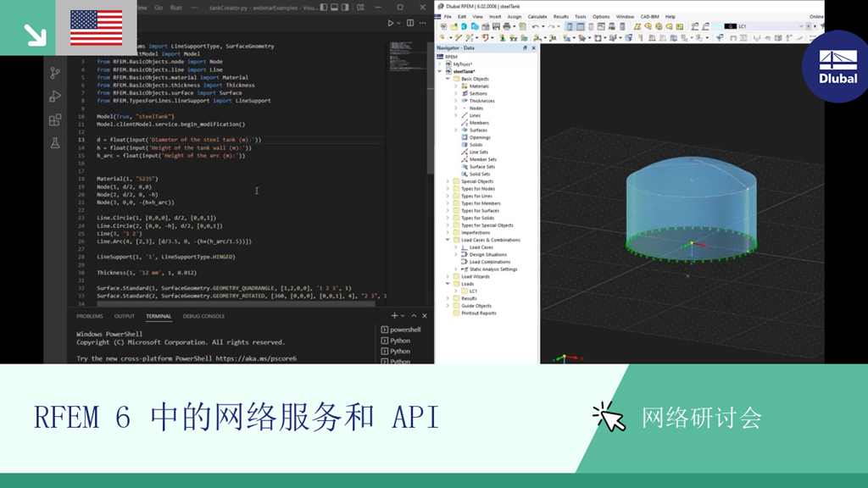Run the Python file with the play icon
This screenshot has width=868, height=488.
[391, 23]
